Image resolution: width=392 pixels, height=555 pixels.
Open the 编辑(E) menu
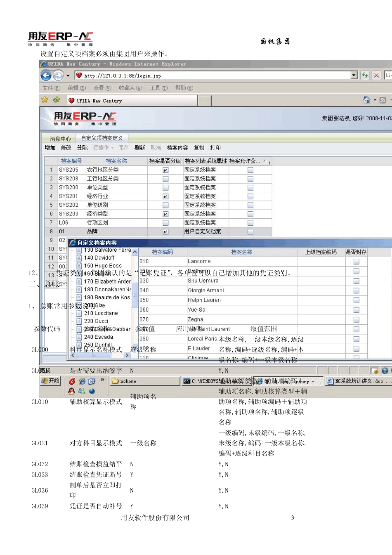tap(77, 88)
